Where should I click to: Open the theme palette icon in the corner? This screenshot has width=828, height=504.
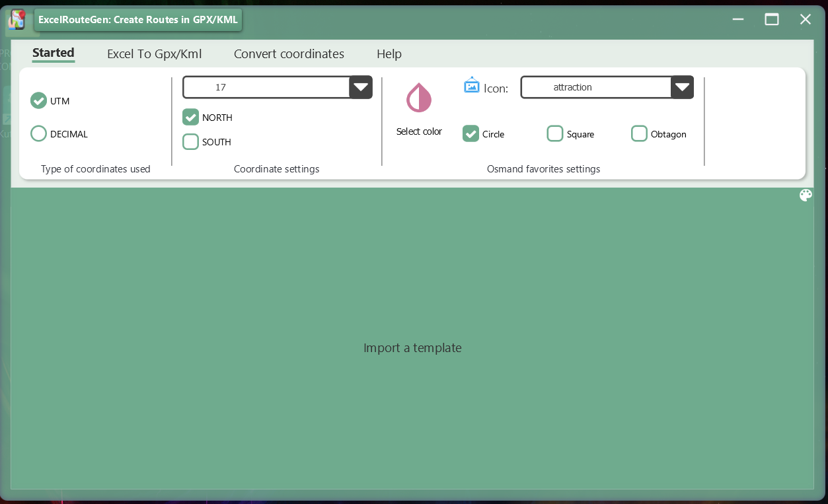point(806,195)
